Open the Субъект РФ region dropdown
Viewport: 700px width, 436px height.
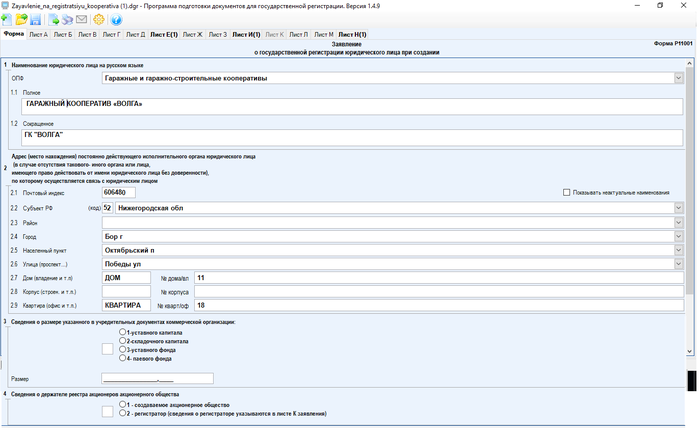click(x=678, y=208)
